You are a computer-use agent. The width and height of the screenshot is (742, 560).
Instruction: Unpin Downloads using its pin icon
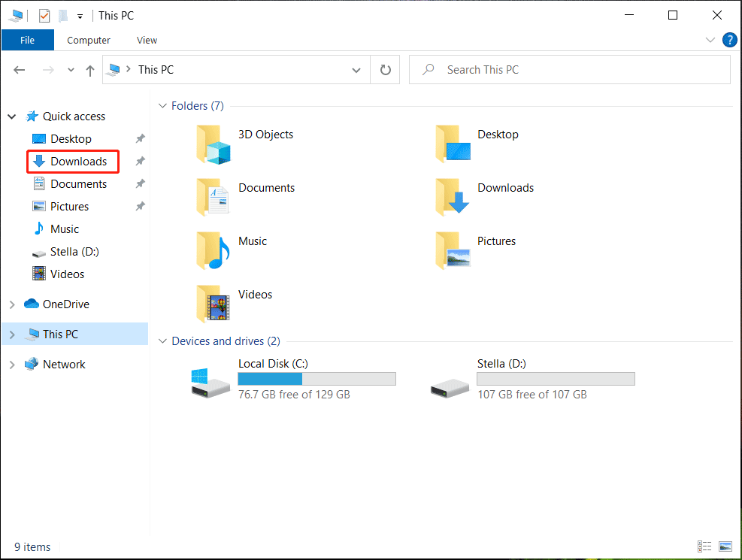(141, 161)
